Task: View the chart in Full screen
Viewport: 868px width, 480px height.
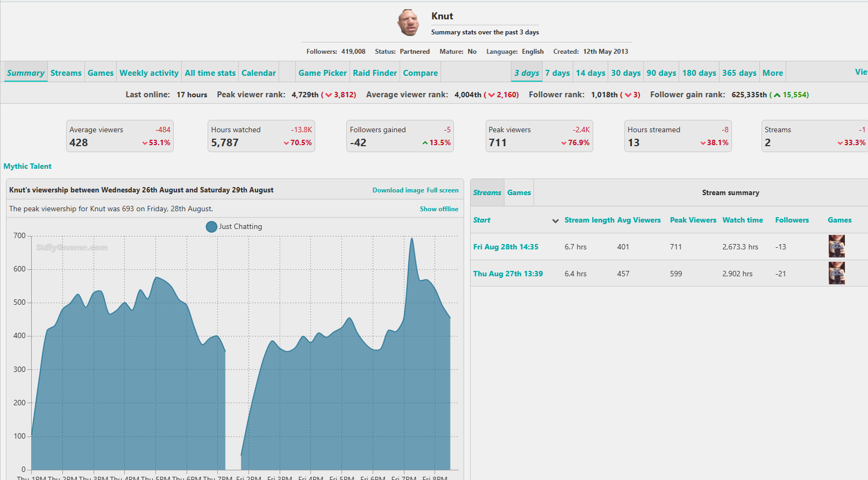Action: [x=443, y=190]
